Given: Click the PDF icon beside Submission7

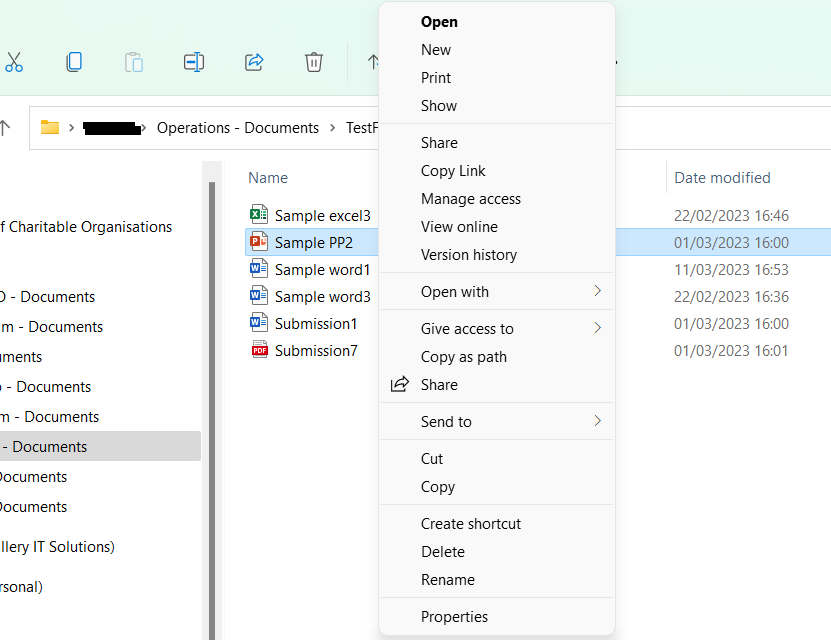Looking at the screenshot, I should (256, 351).
